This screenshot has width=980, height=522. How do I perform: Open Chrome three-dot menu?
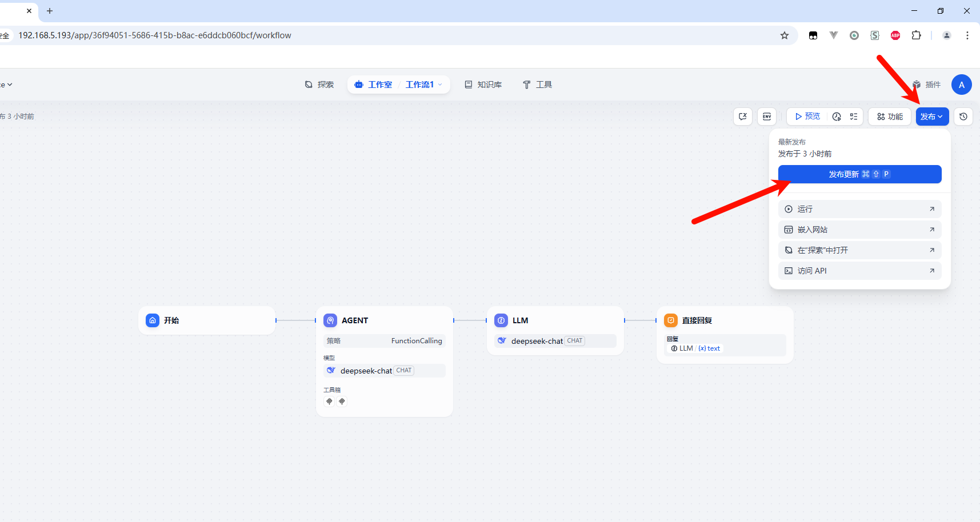pos(967,35)
